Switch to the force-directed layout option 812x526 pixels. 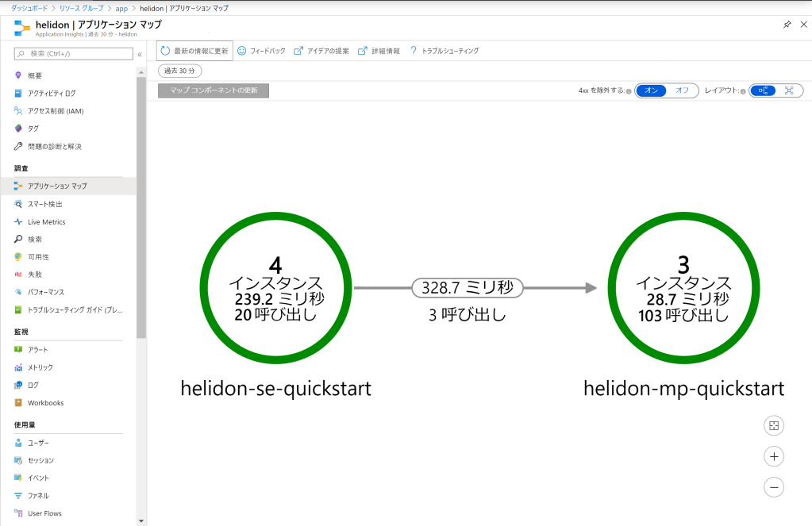pos(789,90)
